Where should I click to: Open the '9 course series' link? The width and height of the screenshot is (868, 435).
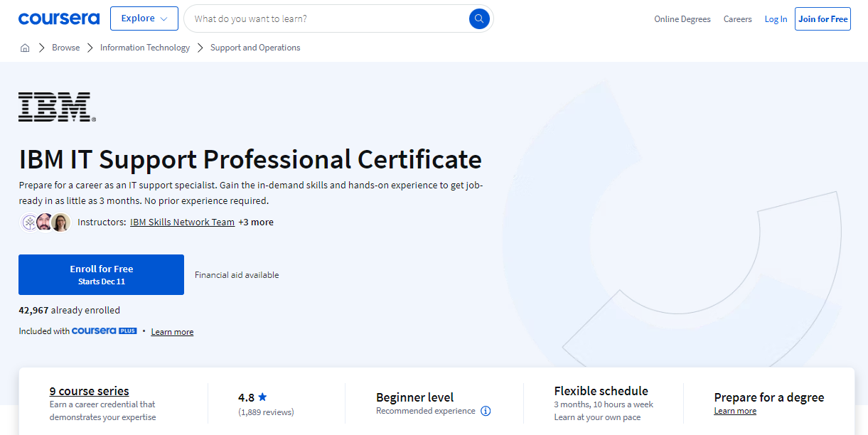pos(90,391)
